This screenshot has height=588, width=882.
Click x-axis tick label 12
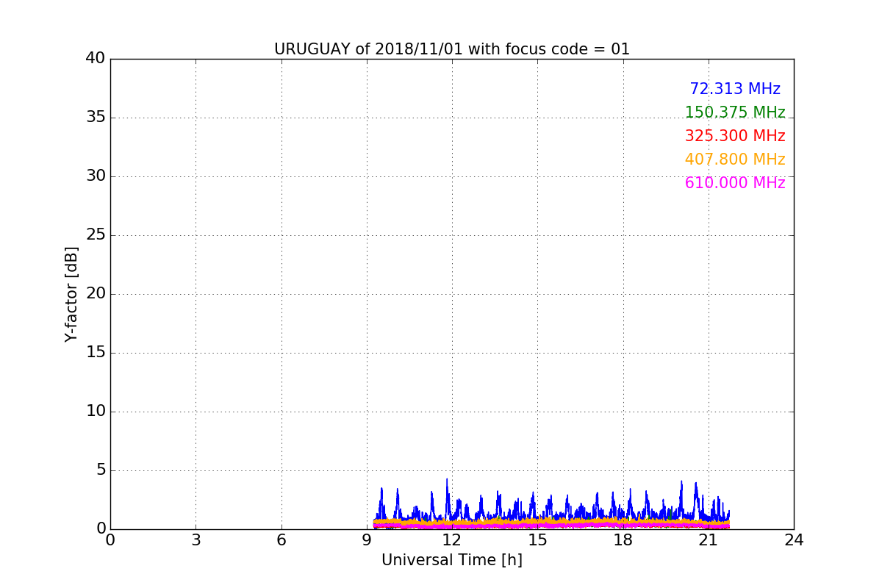(x=452, y=540)
